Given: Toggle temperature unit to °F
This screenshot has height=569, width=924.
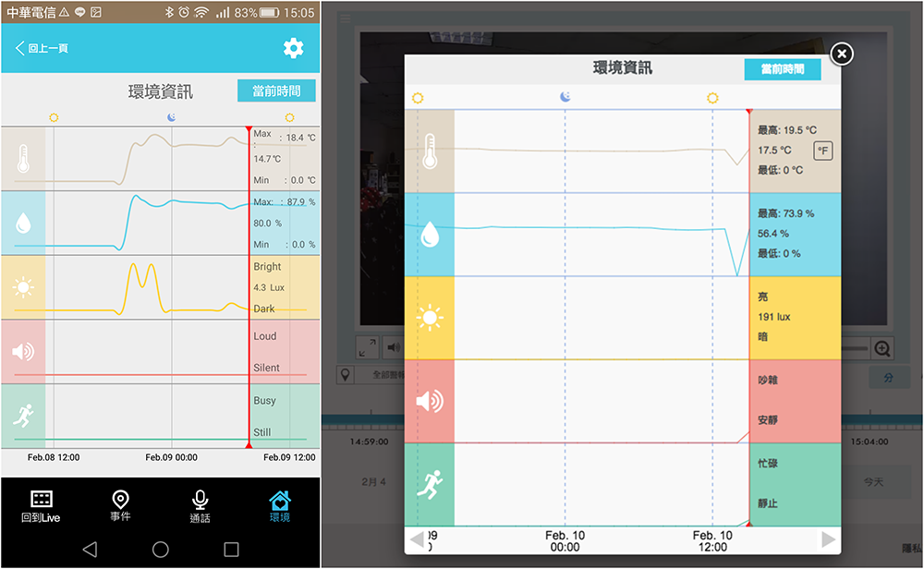Looking at the screenshot, I should pyautogui.click(x=822, y=151).
